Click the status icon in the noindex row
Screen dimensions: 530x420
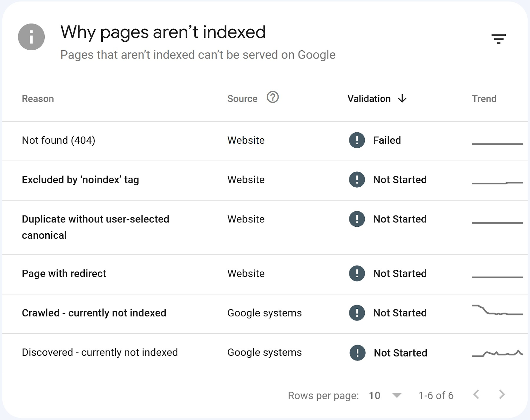[x=357, y=180]
